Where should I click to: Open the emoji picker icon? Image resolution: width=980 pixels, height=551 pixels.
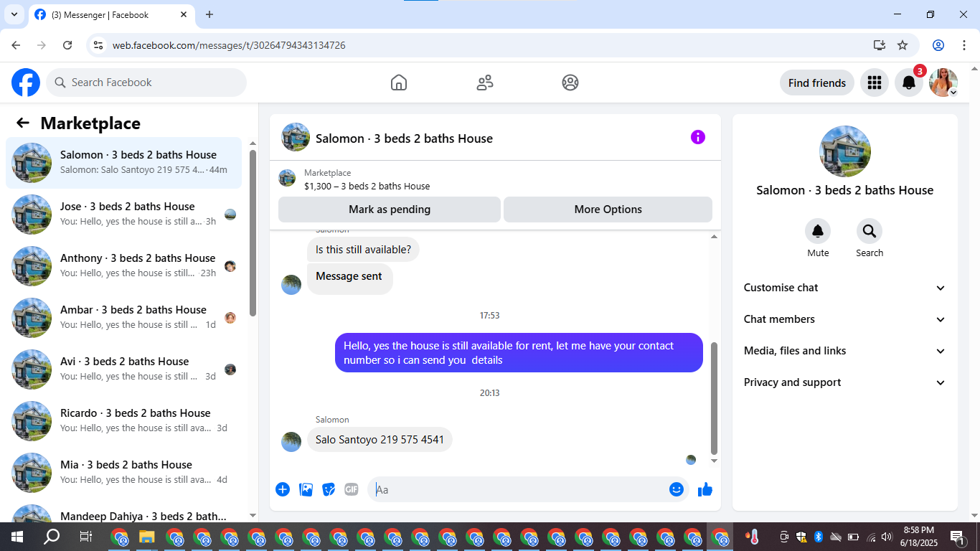pyautogui.click(x=677, y=489)
